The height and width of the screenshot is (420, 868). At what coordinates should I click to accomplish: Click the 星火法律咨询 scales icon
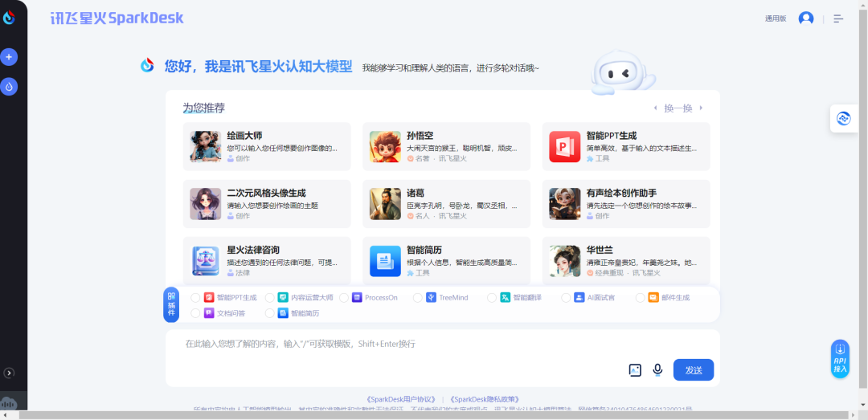206,261
